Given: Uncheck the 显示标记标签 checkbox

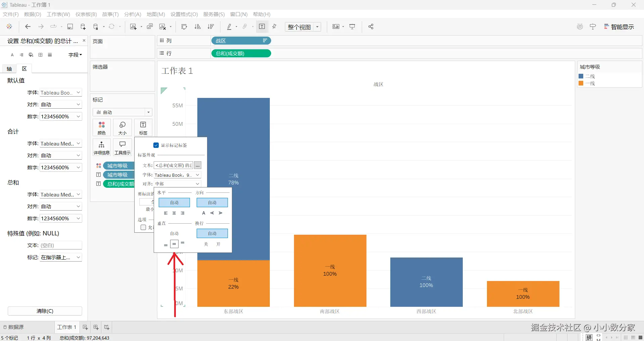Looking at the screenshot, I should click(x=156, y=145).
